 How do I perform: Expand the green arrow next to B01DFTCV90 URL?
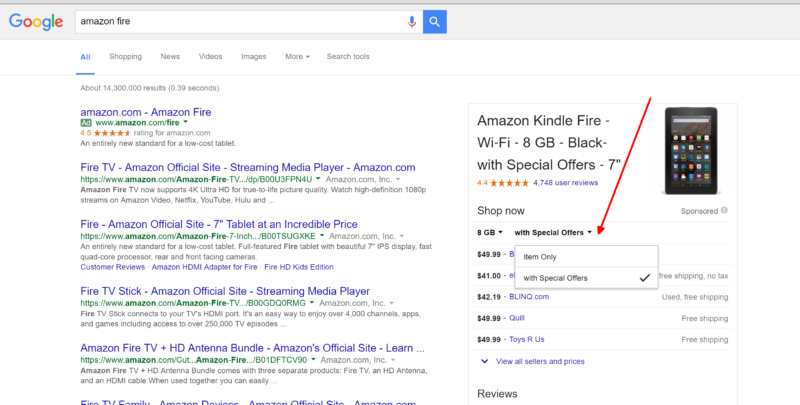point(313,360)
